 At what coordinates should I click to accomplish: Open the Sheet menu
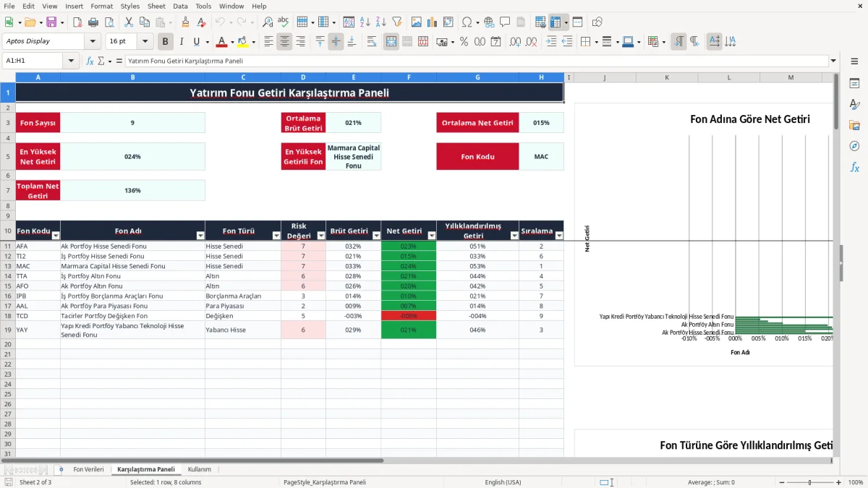coord(156,6)
